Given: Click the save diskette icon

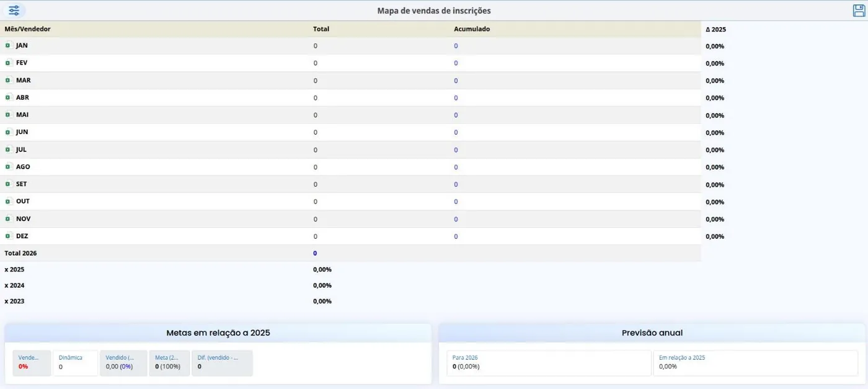Looking at the screenshot, I should [859, 11].
